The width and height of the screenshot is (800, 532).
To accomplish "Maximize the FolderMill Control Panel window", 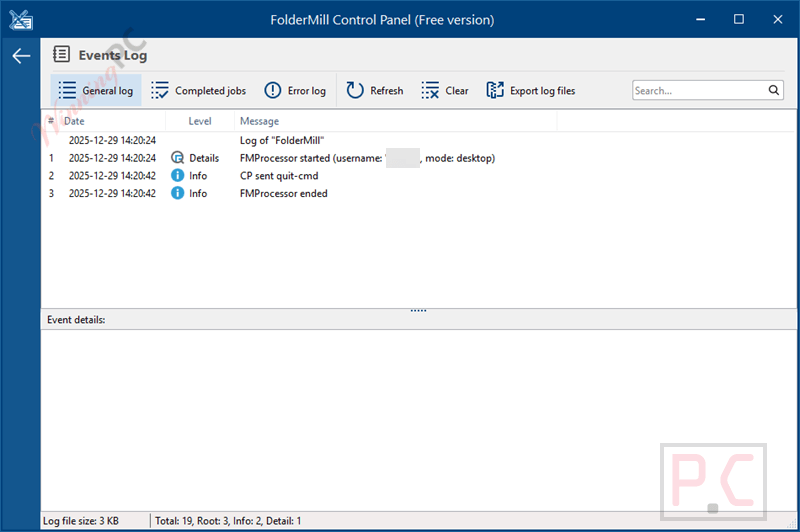I will 739,19.
